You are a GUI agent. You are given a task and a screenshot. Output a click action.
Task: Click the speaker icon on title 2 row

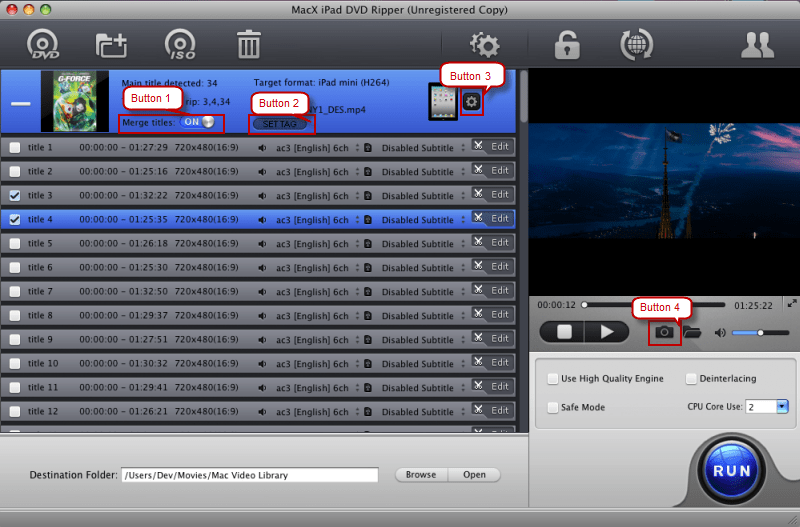262,172
